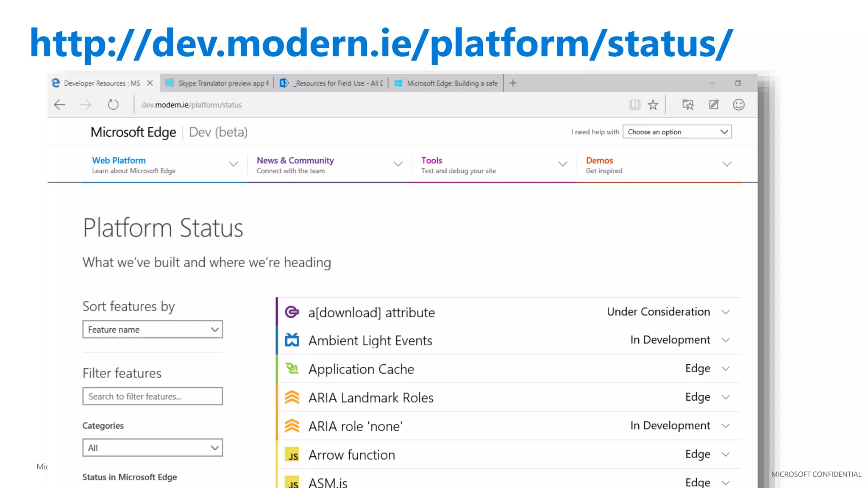
Task: Open the Hub favorites folder icon
Action: [x=688, y=105]
